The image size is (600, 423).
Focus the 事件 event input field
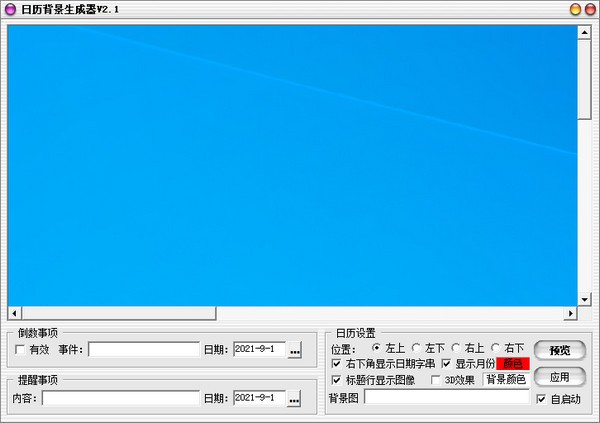coord(144,350)
